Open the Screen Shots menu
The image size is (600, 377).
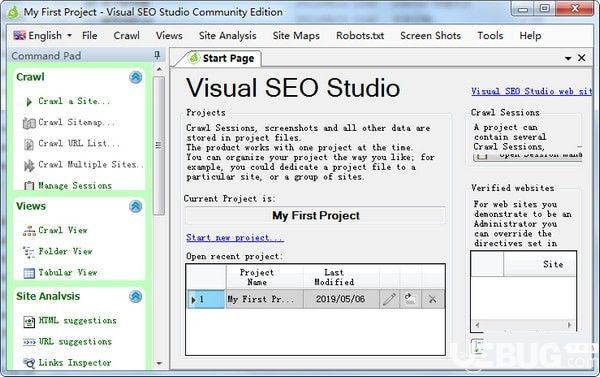(430, 36)
